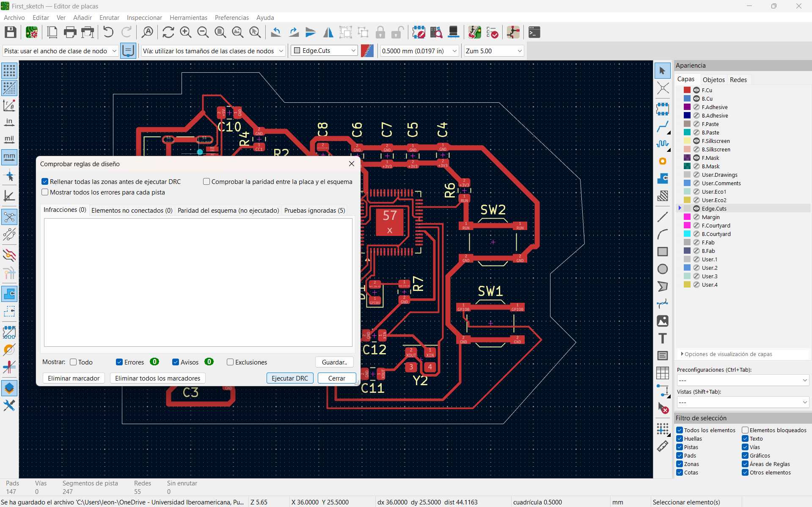Enable 'Mostrar todos los errores para cada pista'
Image resolution: width=812 pixels, height=507 pixels.
point(45,192)
